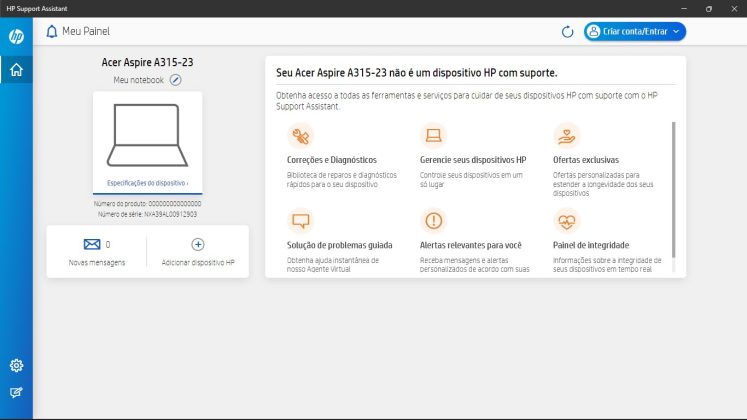Open the feedback icon in sidebar

coord(16,392)
